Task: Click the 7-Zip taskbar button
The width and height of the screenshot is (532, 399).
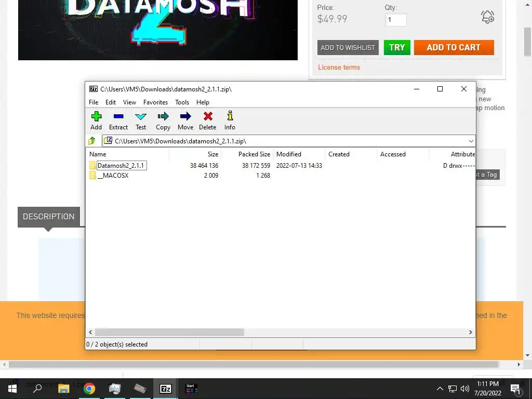Action: click(x=165, y=389)
